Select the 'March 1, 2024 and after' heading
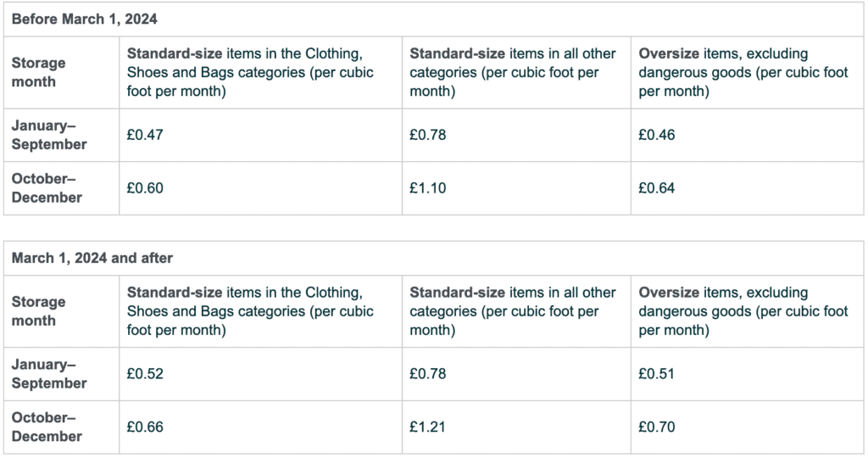Viewport: 868px width, 458px height. (92, 258)
